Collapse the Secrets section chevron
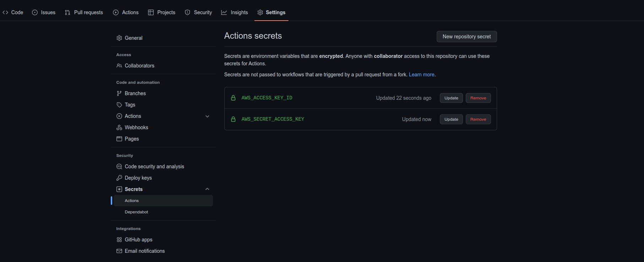This screenshot has width=644, height=262. [x=207, y=189]
